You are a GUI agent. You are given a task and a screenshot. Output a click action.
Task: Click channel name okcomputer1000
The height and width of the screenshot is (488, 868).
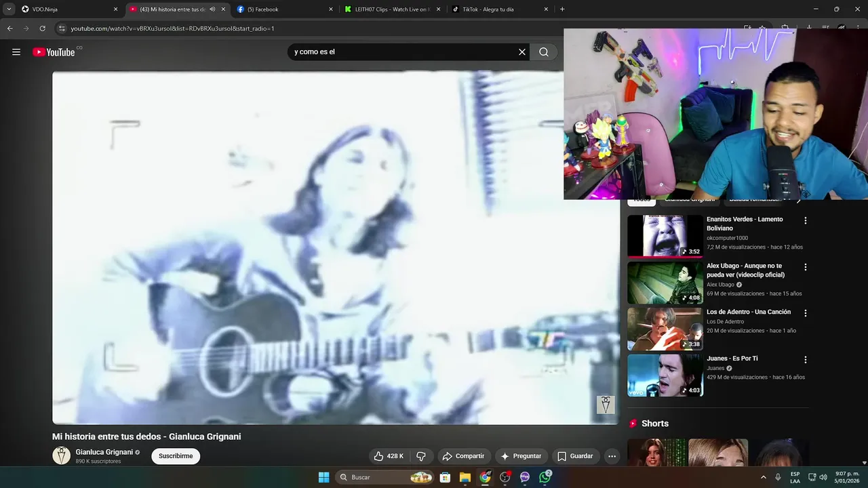click(727, 238)
